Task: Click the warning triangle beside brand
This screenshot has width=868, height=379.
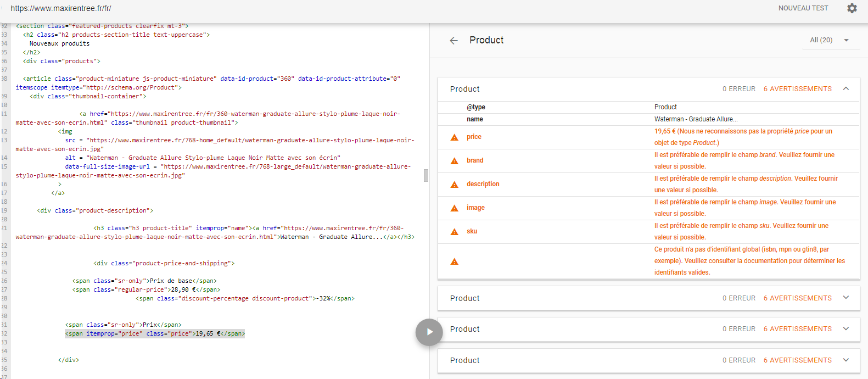Action: 455,161
